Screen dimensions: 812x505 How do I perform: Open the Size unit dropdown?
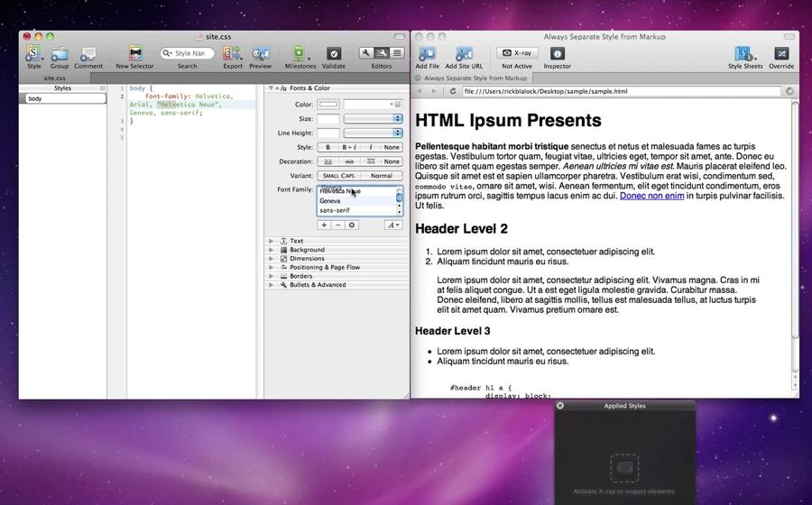373,118
